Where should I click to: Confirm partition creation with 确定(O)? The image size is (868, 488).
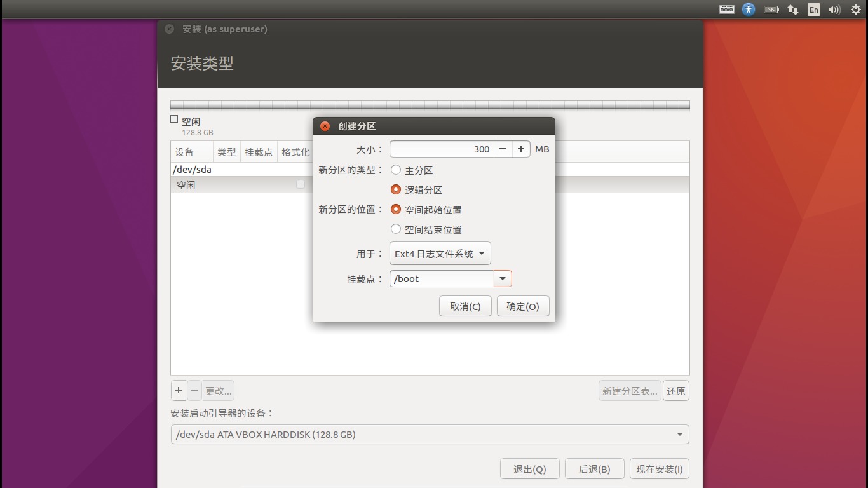click(x=522, y=306)
